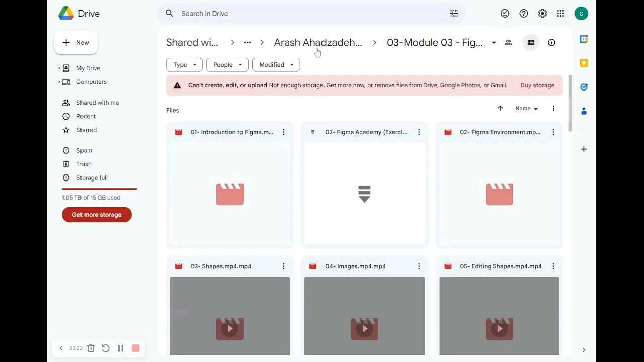Click the 1.05 TB of 15 GB used text
Image resolution: width=644 pixels, height=362 pixels.
[91, 198]
